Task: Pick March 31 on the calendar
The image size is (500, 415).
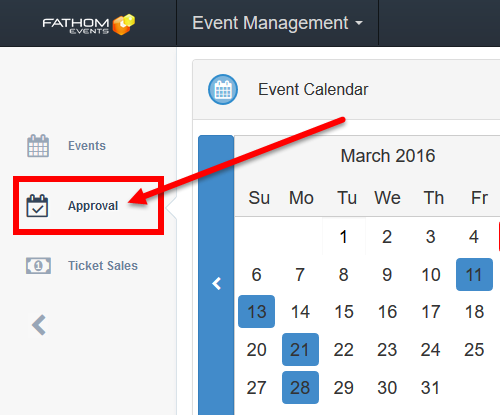Action: coord(430,388)
